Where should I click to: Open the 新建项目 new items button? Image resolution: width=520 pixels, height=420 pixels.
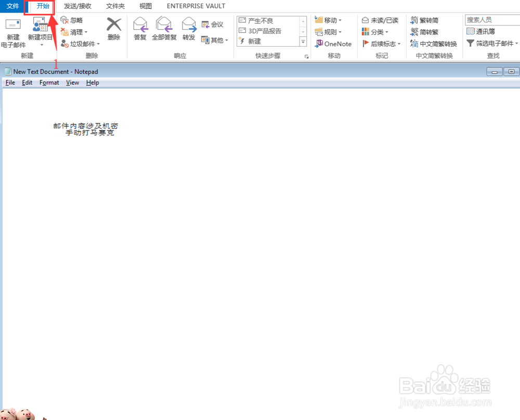click(40, 32)
